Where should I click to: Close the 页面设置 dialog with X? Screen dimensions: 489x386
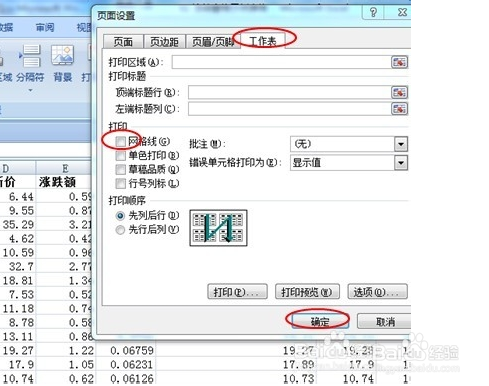point(402,12)
